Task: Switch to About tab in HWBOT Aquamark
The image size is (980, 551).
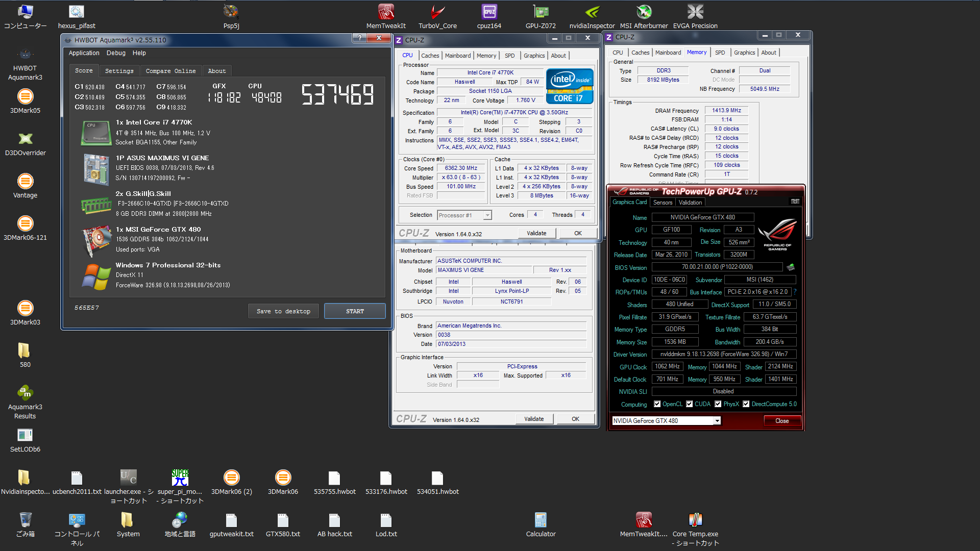Action: [x=216, y=71]
